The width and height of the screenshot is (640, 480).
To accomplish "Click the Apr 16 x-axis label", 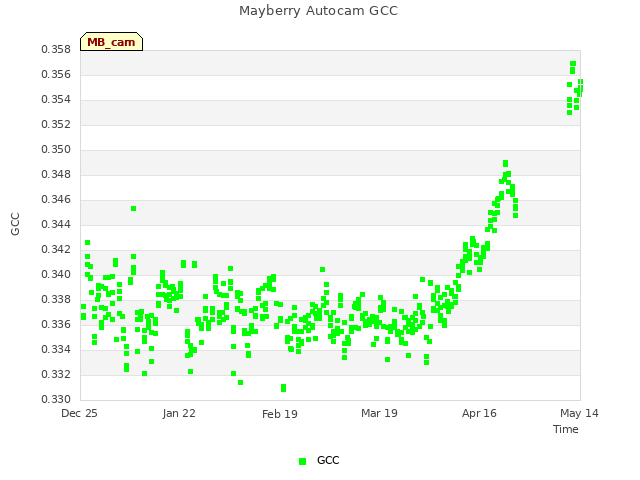I will pos(479,413).
